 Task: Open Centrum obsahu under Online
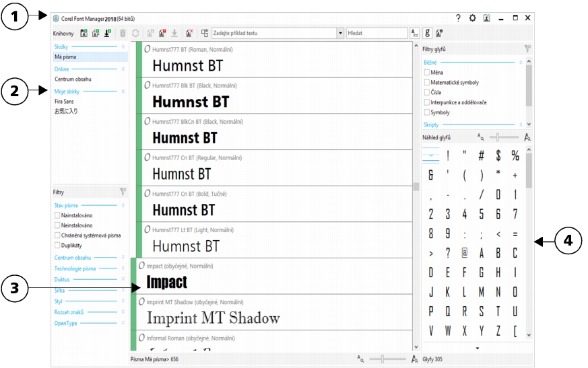tap(73, 79)
